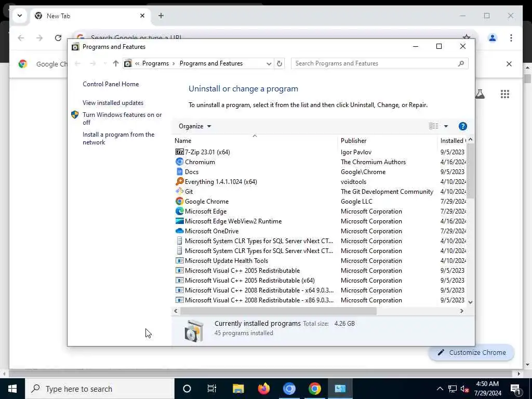Image resolution: width=532 pixels, height=399 pixels.
Task: Open the Labs flask icon in Chrome
Action: point(480,94)
